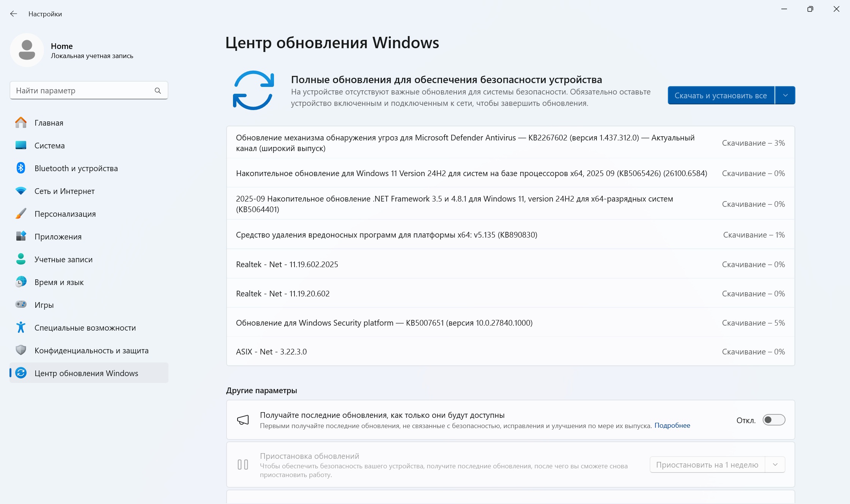Click Приостановить на 1 неделю
The height and width of the screenshot is (504, 850).
707,465
